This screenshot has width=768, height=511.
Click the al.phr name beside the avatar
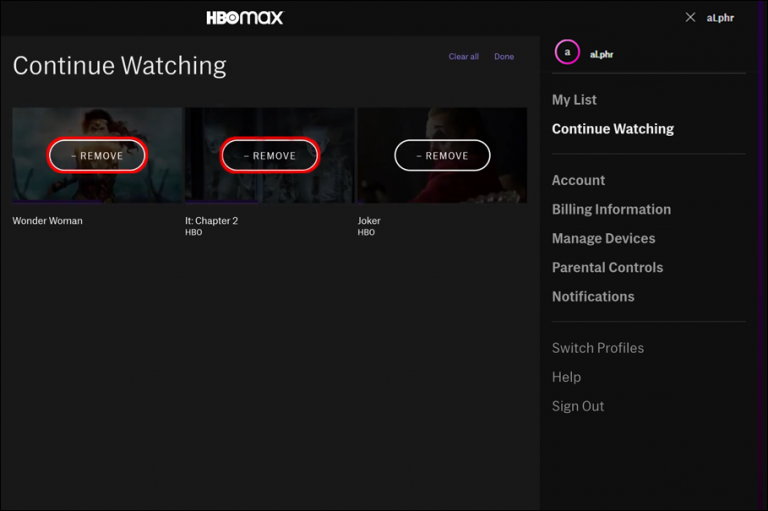point(601,54)
